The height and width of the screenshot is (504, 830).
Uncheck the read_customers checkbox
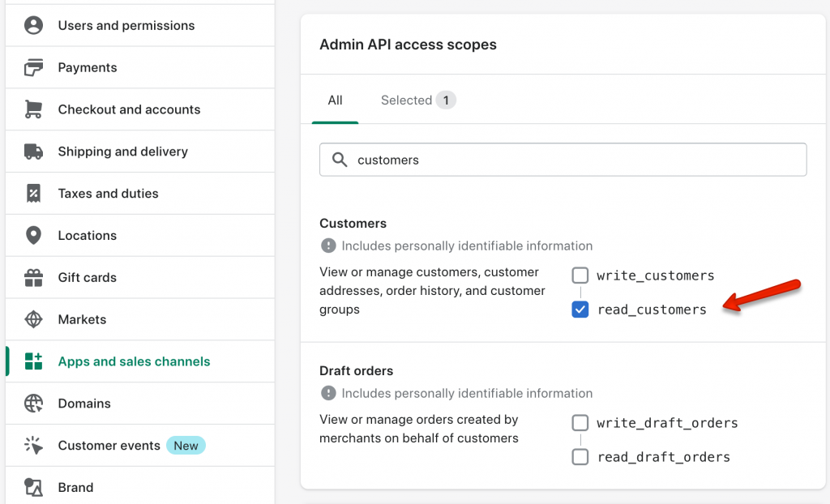(580, 310)
